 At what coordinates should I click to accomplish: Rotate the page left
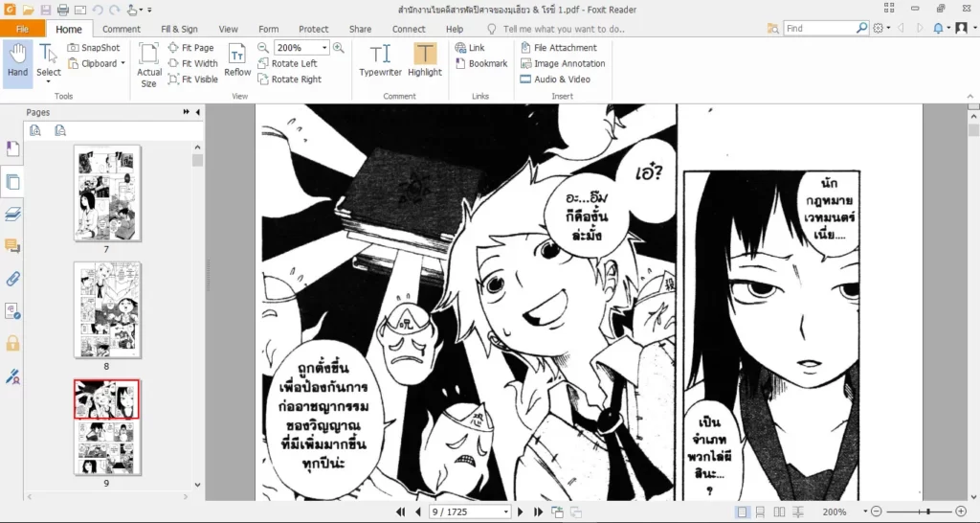pyautogui.click(x=287, y=63)
